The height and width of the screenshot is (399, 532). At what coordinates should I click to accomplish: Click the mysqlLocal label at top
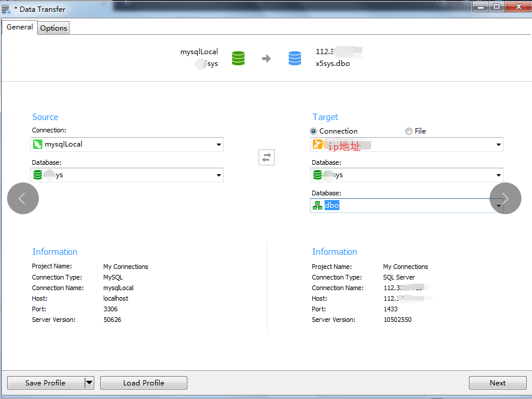click(199, 52)
